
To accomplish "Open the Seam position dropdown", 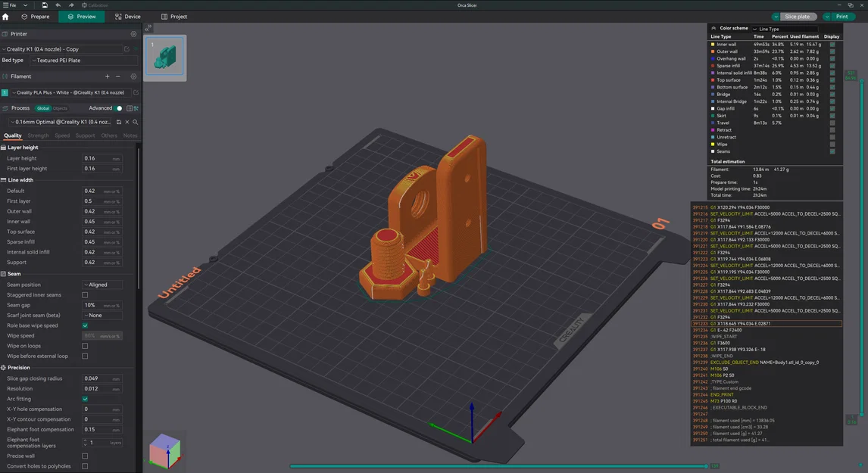I will click(x=101, y=285).
